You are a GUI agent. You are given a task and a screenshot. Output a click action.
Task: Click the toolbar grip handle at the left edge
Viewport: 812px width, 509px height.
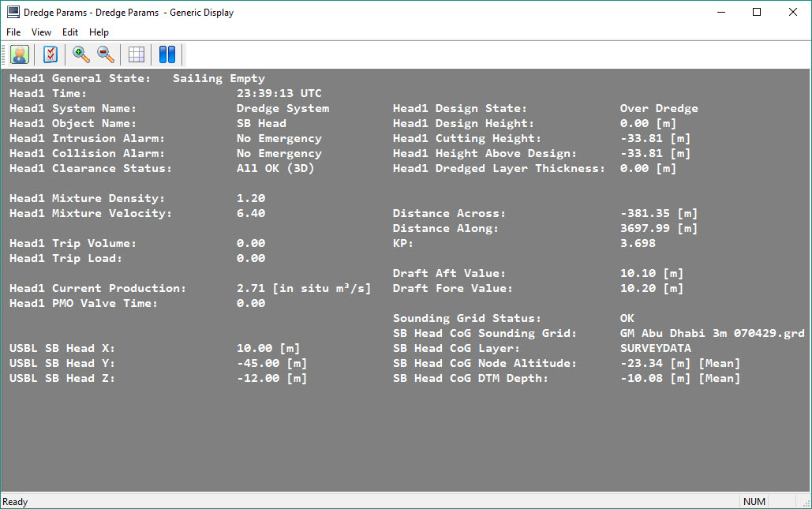5,54
